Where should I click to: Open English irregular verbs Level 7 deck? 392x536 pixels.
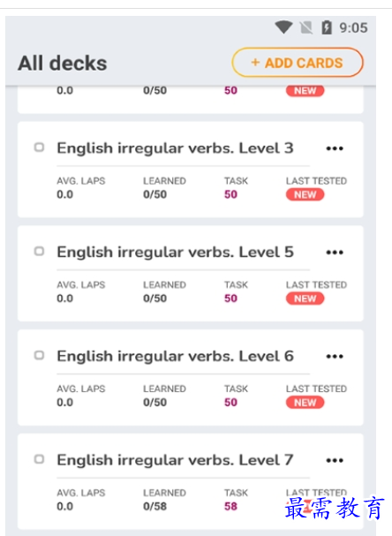click(175, 460)
